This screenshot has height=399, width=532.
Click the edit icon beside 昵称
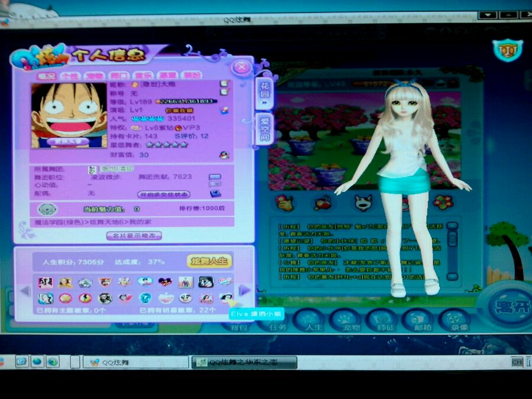tap(224, 83)
